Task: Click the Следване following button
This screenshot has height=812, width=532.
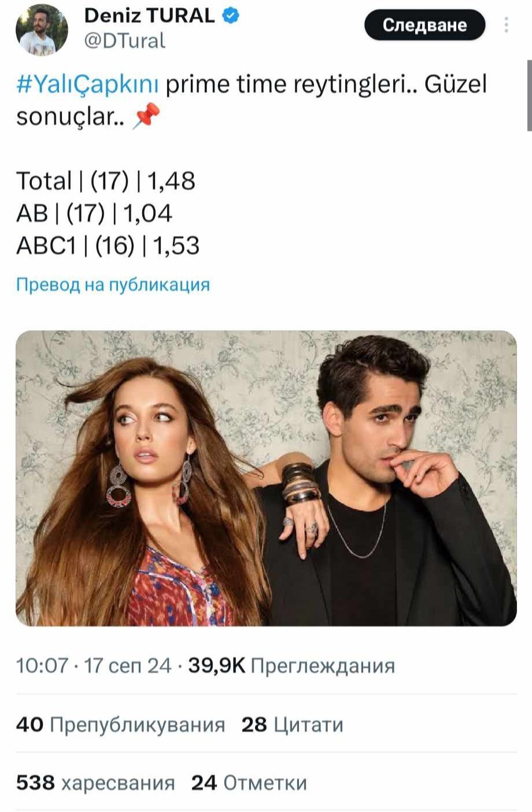Action: coord(424,25)
